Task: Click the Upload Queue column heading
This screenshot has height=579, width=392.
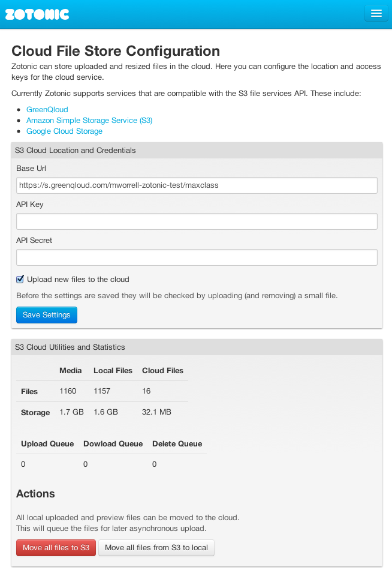Action: click(47, 444)
